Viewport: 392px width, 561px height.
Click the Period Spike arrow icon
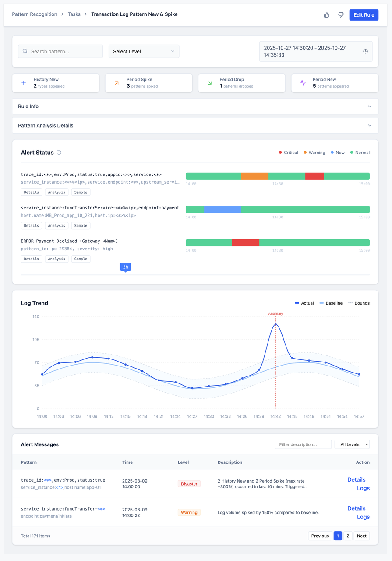[117, 83]
